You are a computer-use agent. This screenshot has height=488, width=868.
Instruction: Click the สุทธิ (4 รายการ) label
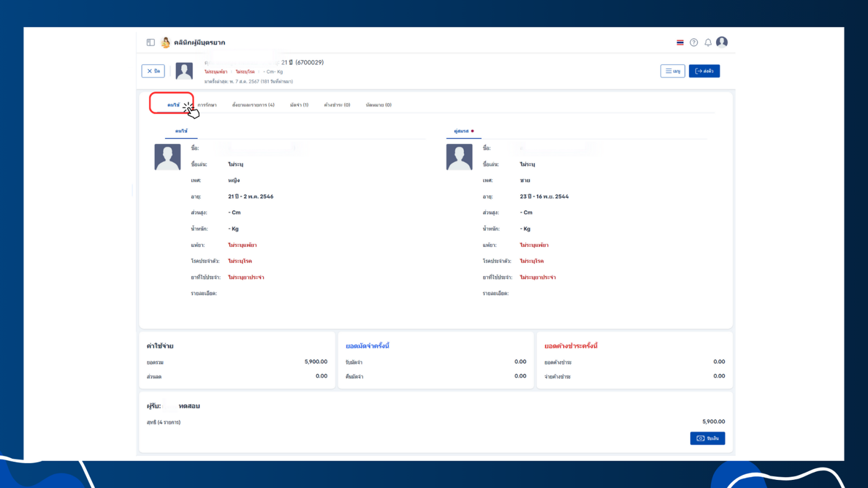[164, 422]
